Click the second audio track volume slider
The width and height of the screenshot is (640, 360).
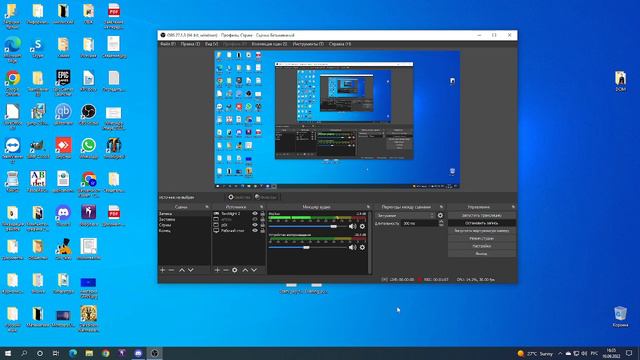(308, 247)
